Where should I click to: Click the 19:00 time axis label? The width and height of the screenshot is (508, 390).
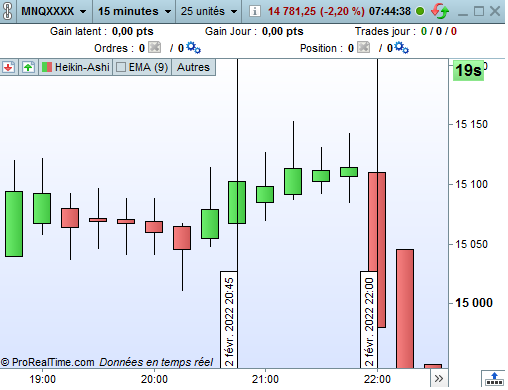click(x=42, y=379)
